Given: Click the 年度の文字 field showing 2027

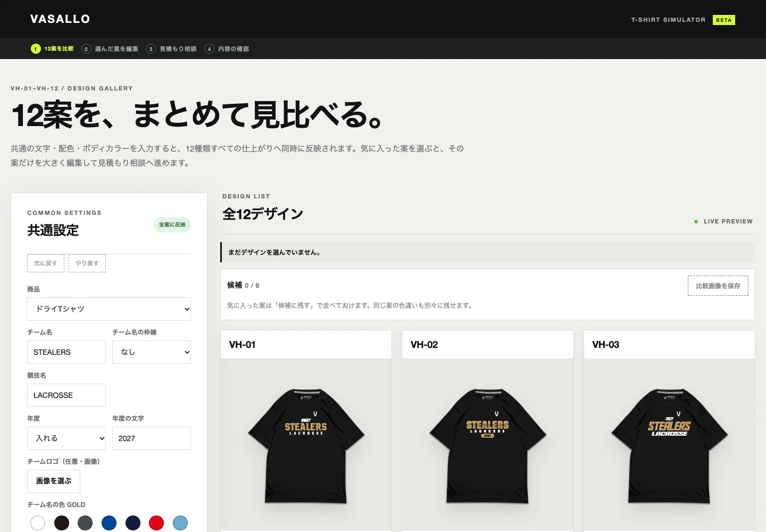Looking at the screenshot, I should [152, 438].
